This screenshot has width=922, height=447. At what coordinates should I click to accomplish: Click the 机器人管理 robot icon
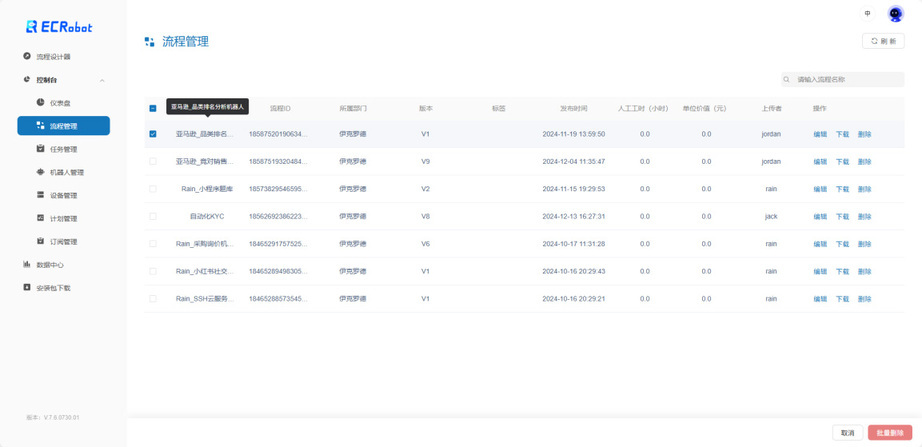(41, 172)
